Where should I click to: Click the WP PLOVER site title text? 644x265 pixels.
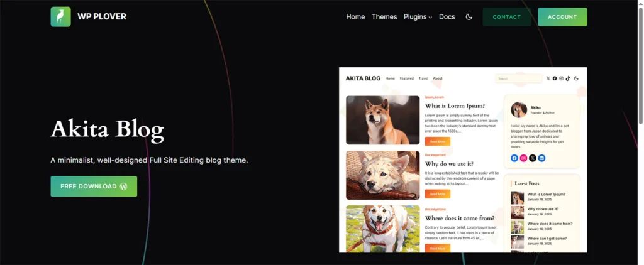point(102,17)
